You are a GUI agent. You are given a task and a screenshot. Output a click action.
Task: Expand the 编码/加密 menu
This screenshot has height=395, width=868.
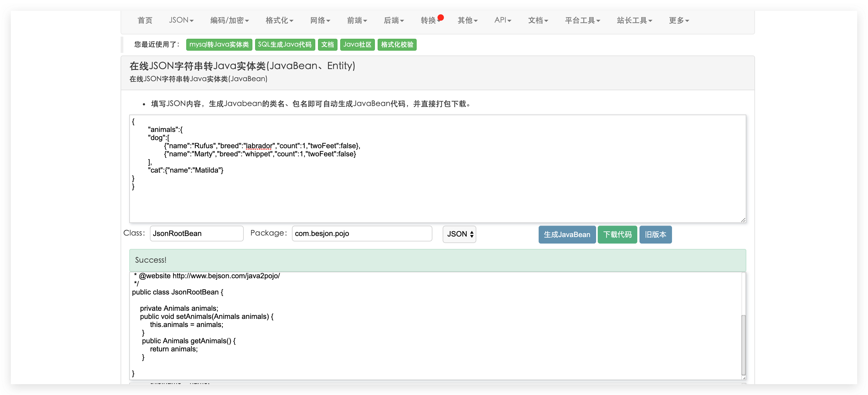[x=229, y=20]
